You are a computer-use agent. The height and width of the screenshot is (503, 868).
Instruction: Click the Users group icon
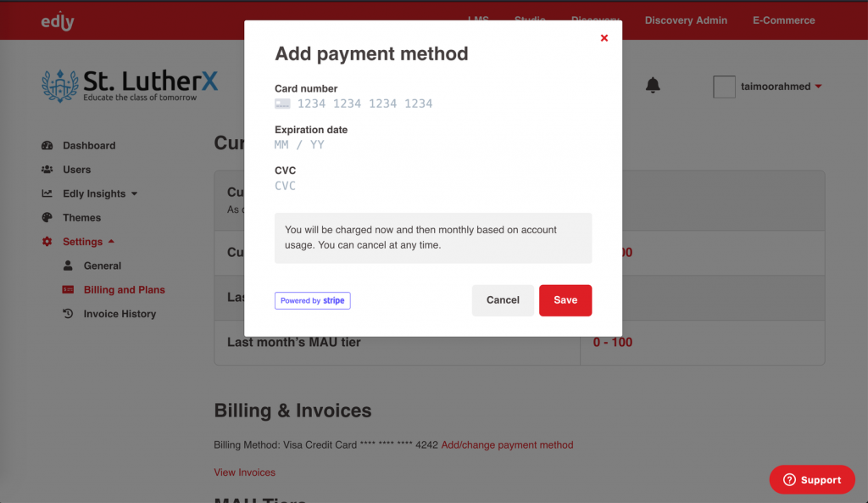coord(47,170)
